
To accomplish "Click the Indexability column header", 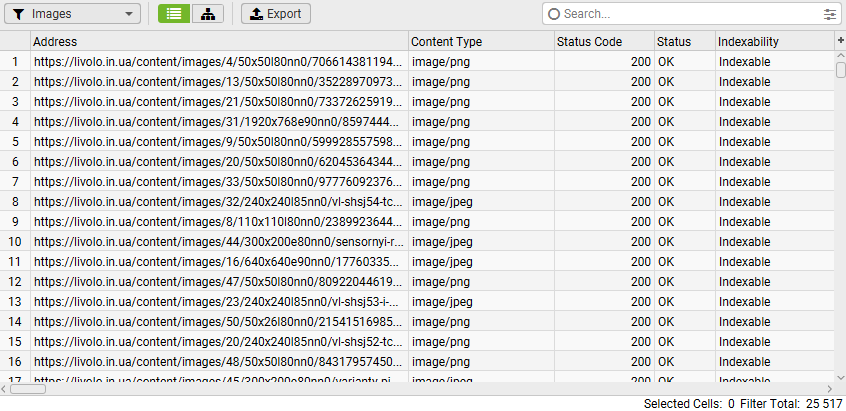I will click(x=774, y=42).
